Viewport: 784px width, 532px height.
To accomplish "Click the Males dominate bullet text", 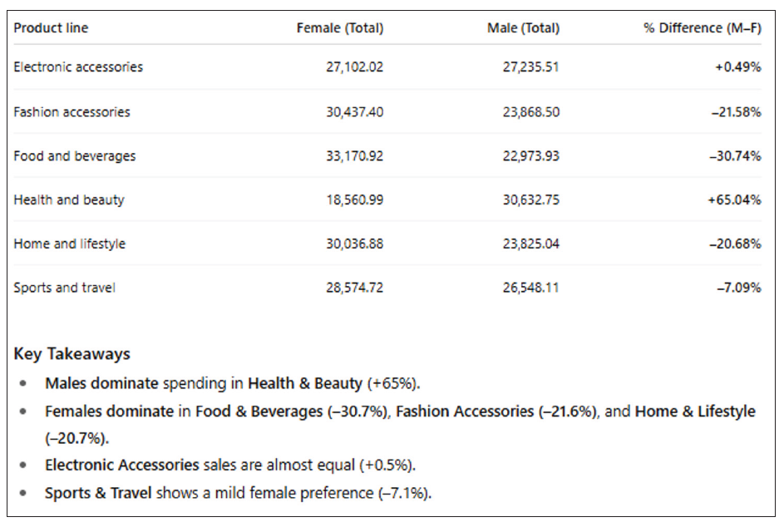I will pos(101,384).
